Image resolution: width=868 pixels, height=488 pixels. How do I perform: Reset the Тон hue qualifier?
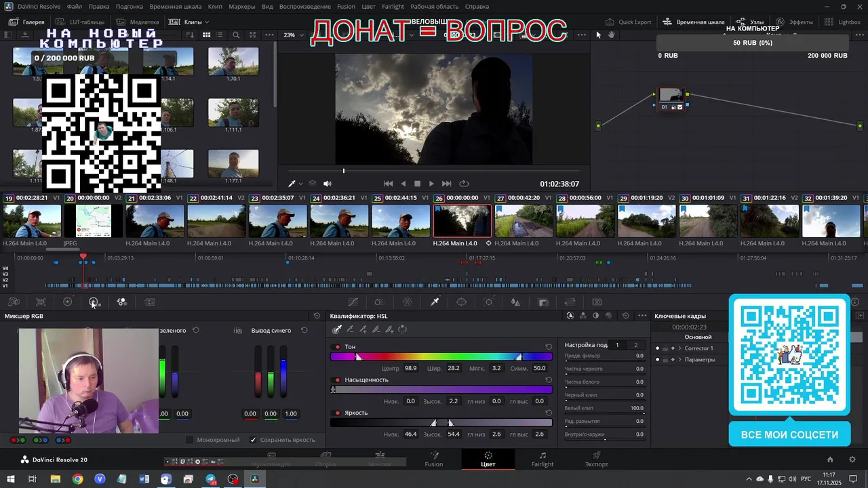click(549, 347)
